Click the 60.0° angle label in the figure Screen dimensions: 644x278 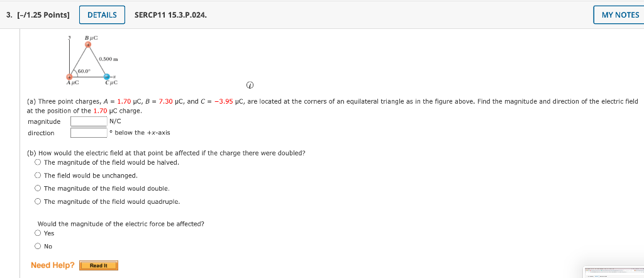pyautogui.click(x=84, y=71)
